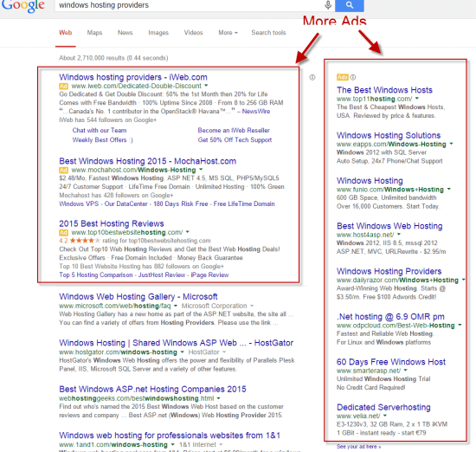Open the hostgator.com URL dropdown arrow
This screenshot has height=452, width=476.
pyautogui.click(x=182, y=352)
